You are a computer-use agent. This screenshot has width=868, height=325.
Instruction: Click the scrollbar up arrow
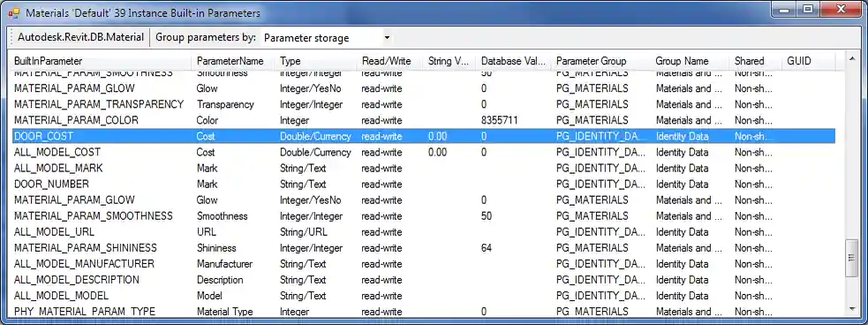(x=852, y=58)
